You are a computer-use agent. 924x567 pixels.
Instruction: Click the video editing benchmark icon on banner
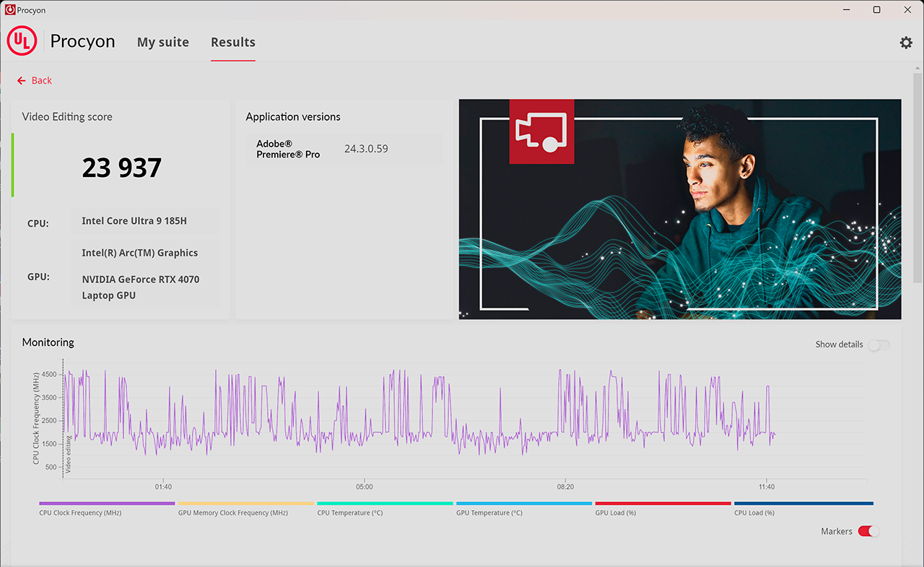click(541, 131)
